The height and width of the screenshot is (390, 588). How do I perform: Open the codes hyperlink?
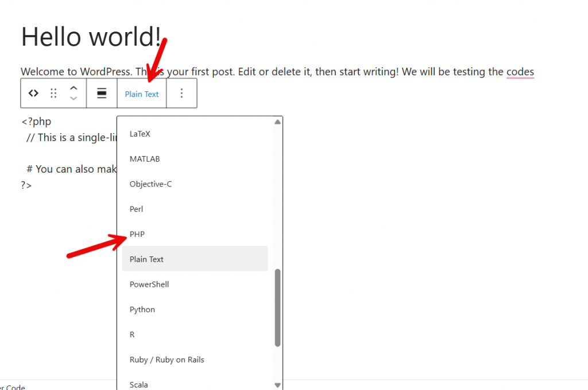pos(520,72)
